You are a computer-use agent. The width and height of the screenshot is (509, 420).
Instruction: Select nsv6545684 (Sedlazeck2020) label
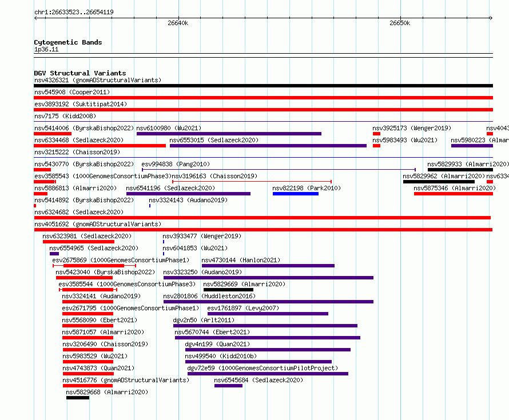click(x=259, y=380)
